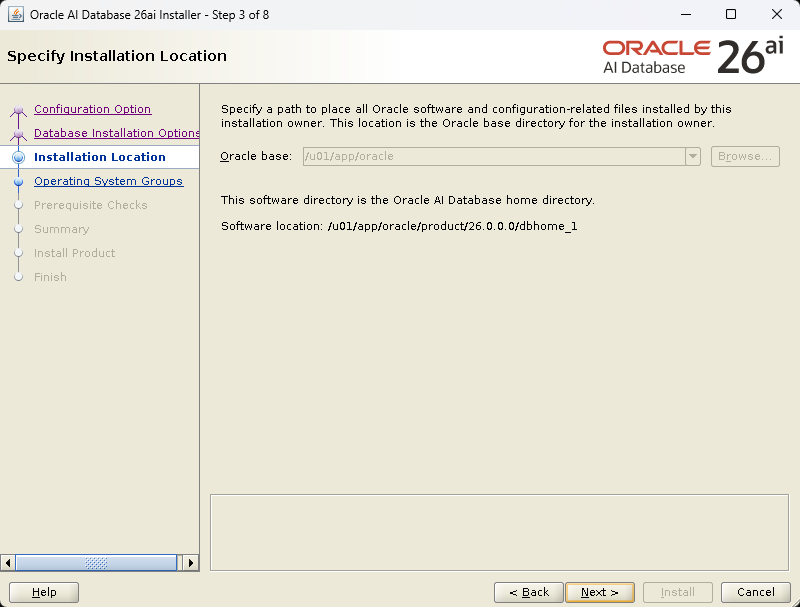Click the Database Installation Options step marker
The width and height of the screenshot is (800, 607).
coord(18,134)
